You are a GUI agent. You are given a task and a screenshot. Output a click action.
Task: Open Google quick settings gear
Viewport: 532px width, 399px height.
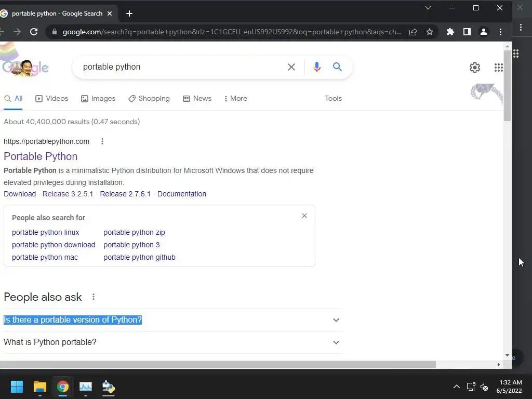tap(475, 68)
